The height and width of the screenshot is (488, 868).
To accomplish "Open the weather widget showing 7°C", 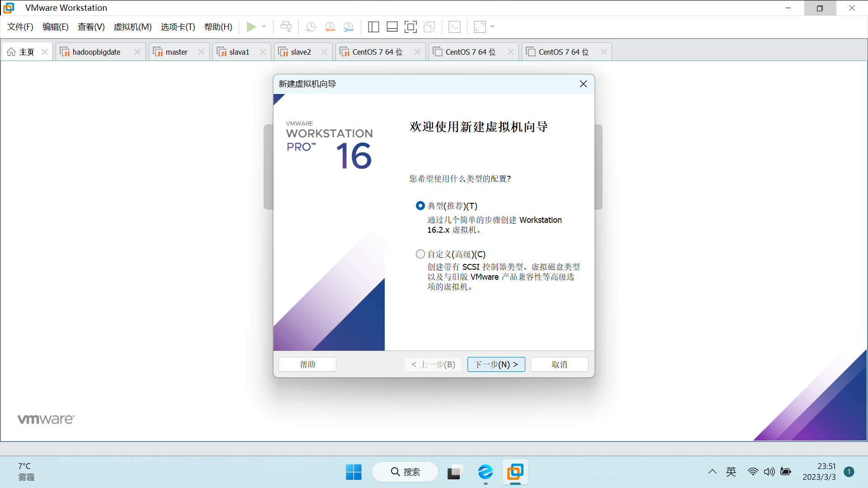I will click(x=26, y=472).
